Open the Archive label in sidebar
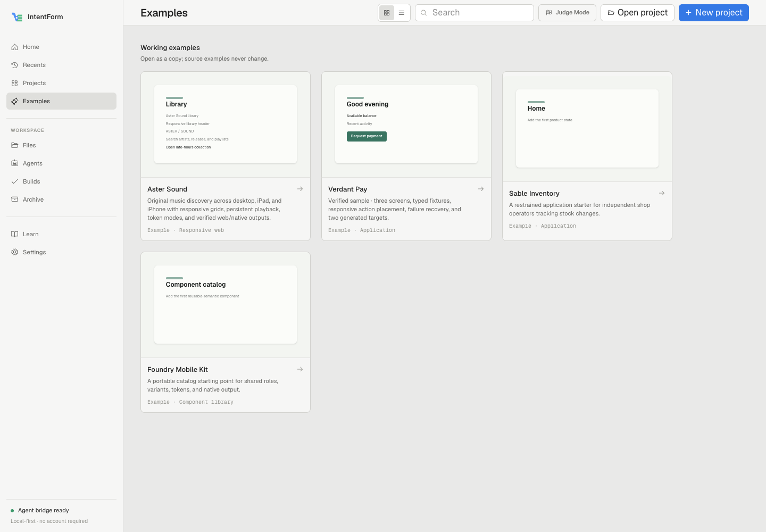766x532 pixels. [33, 199]
